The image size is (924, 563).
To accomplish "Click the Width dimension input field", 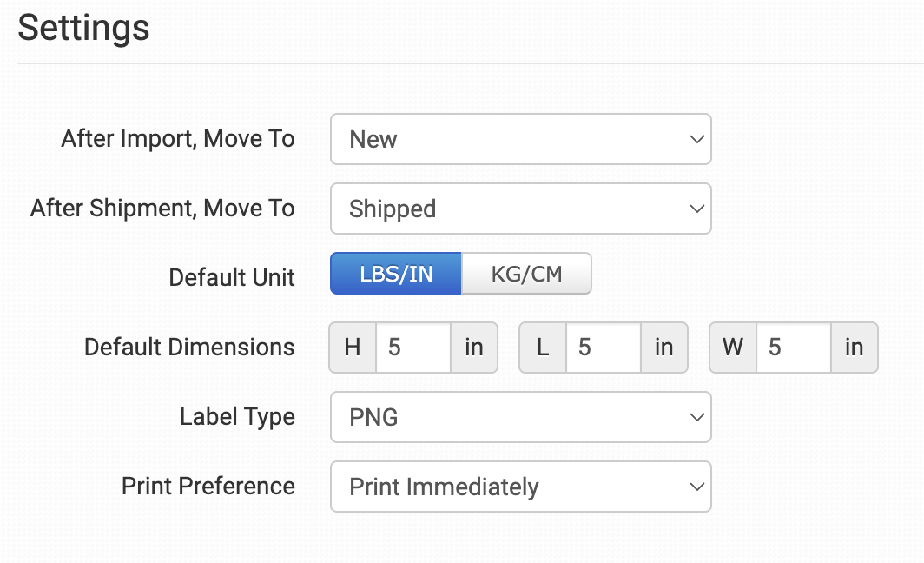I will click(793, 348).
